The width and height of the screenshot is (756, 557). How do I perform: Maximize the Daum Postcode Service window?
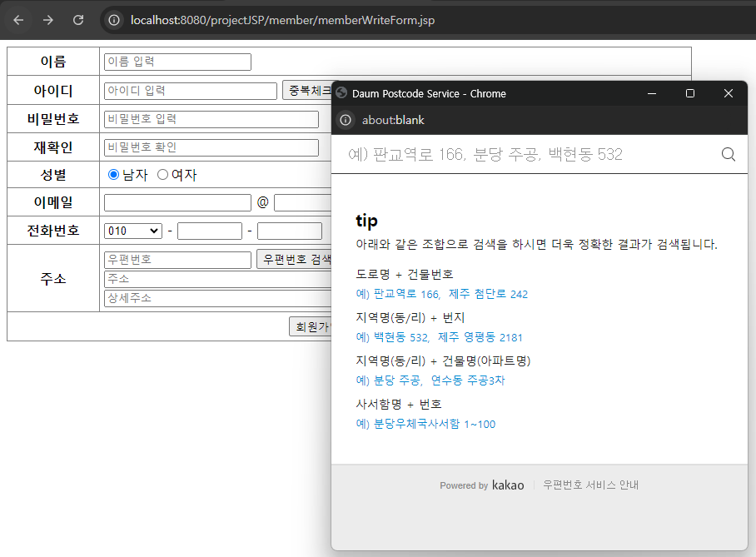pos(690,93)
